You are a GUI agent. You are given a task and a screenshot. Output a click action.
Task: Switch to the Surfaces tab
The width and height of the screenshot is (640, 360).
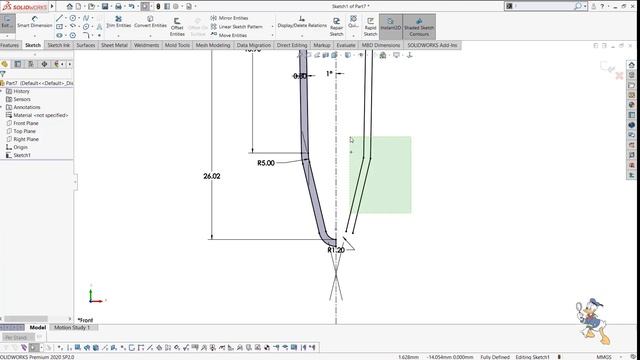click(x=86, y=45)
